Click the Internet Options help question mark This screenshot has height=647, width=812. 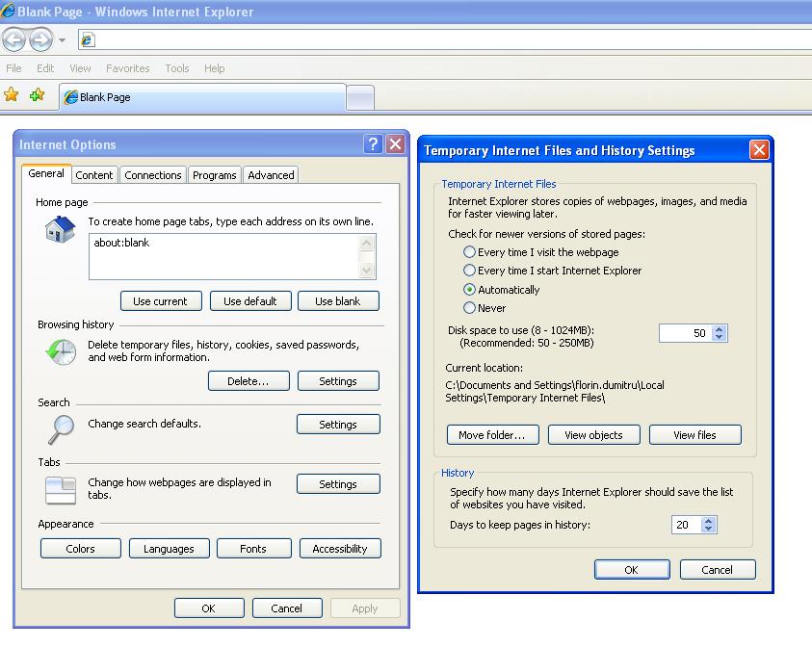pos(374,144)
